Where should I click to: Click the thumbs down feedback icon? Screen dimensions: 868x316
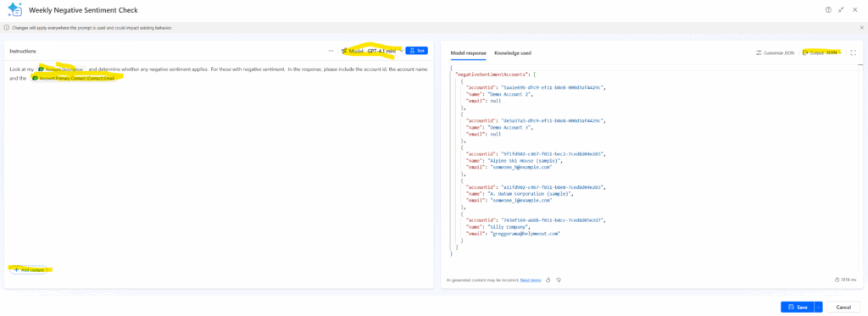[x=559, y=280]
